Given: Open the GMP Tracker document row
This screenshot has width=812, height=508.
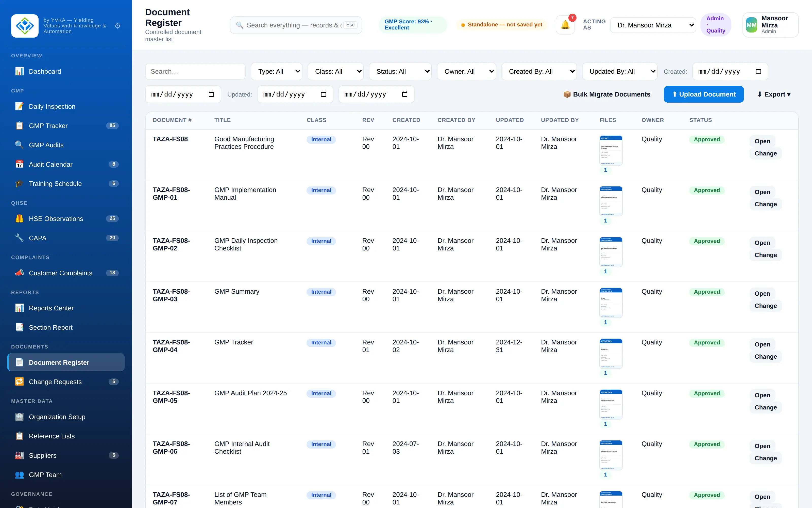Looking at the screenshot, I should (x=762, y=344).
